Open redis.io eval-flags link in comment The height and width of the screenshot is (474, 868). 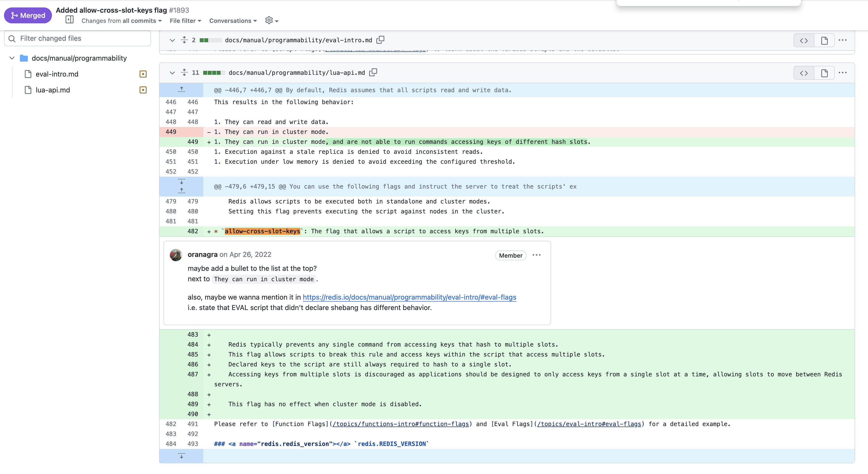(x=409, y=297)
